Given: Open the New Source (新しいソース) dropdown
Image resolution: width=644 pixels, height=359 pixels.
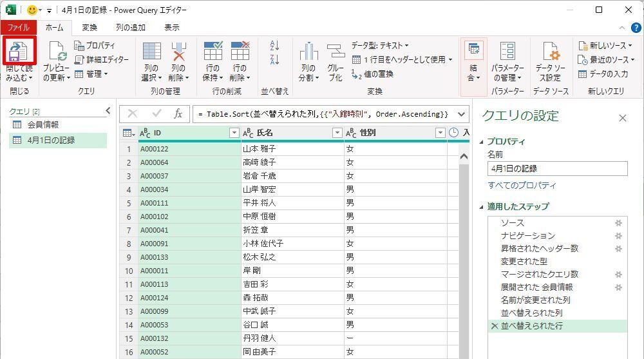Looking at the screenshot, I should (x=605, y=45).
